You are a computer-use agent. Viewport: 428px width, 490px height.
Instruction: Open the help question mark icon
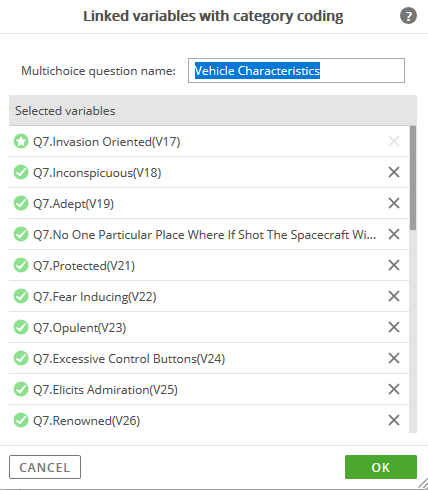click(408, 16)
